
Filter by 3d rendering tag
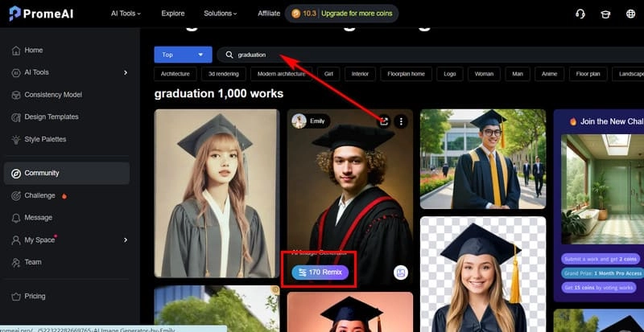point(224,74)
